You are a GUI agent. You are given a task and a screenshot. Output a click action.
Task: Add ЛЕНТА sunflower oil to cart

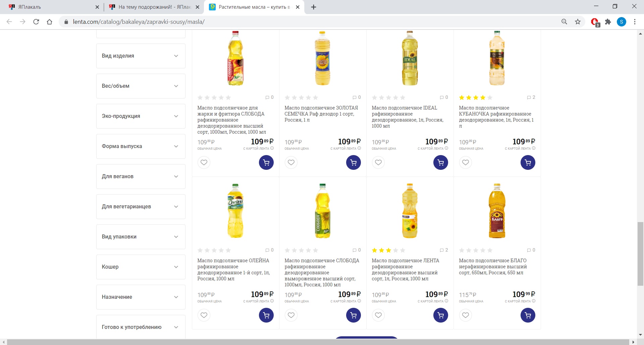pyautogui.click(x=441, y=315)
